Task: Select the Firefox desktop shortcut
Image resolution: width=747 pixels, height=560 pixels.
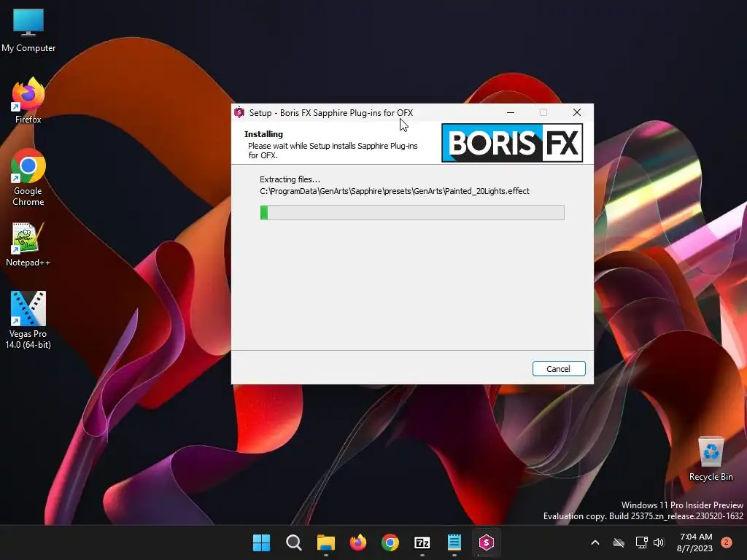Action: coord(28,101)
